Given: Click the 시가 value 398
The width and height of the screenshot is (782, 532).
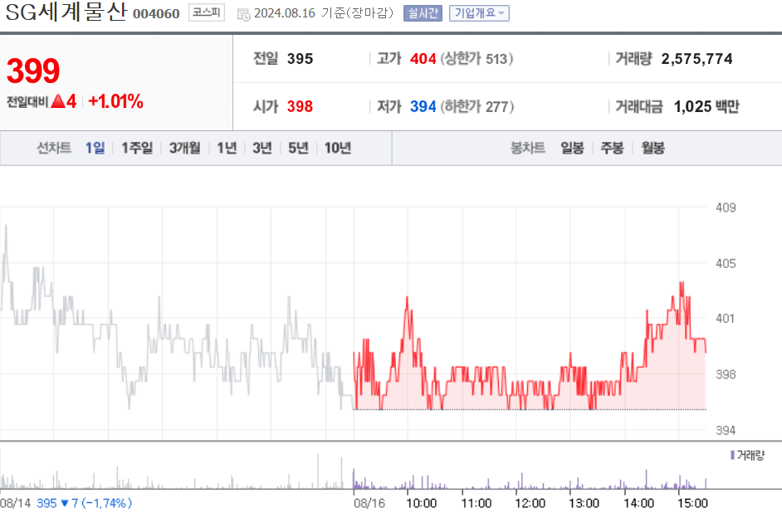Looking at the screenshot, I should coord(300,106).
